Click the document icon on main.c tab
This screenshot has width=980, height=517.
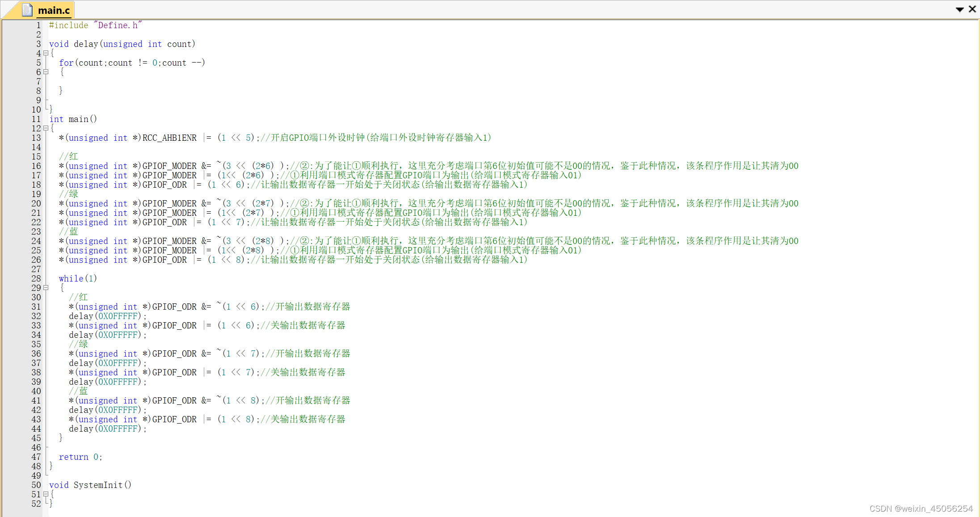point(27,10)
